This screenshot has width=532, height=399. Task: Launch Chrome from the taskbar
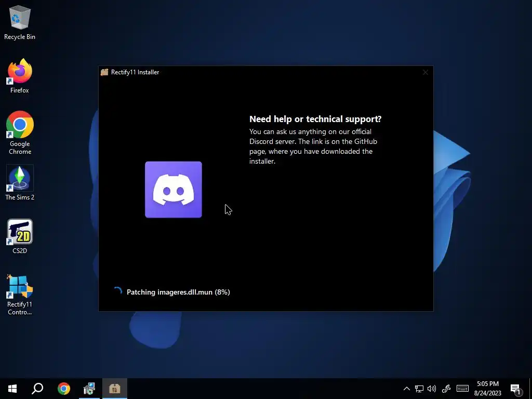(x=64, y=389)
